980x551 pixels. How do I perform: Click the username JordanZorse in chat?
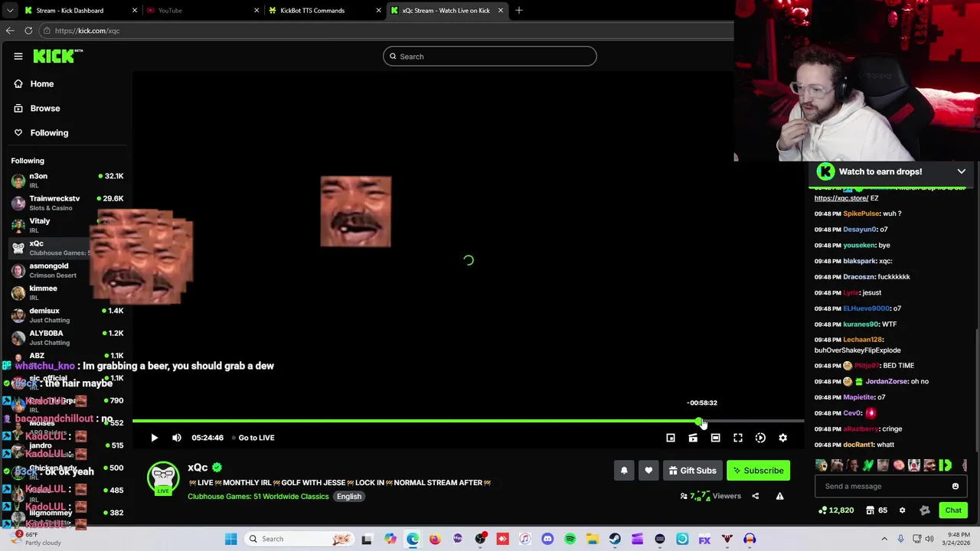coord(887,381)
